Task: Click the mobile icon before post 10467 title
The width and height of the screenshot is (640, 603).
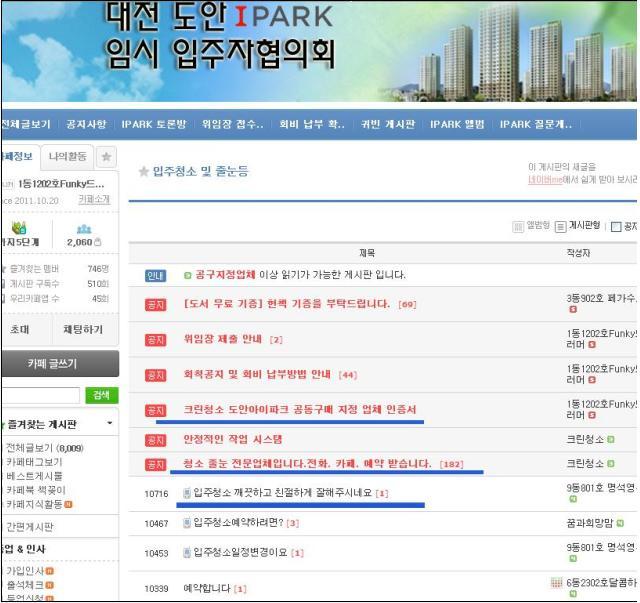Action: 187,523
